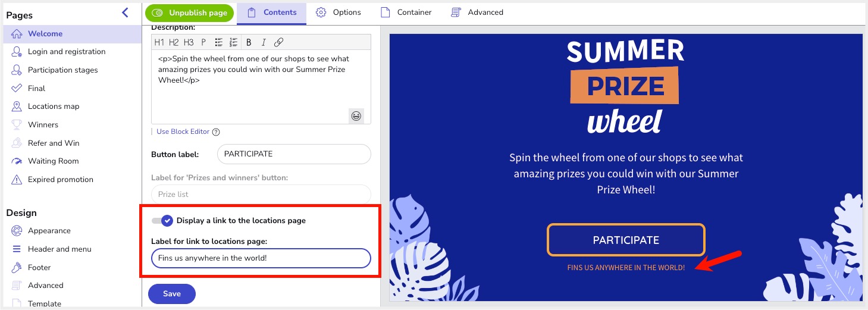The width and height of the screenshot is (868, 310).
Task: Insert a numbered list in description
Action: point(233,42)
